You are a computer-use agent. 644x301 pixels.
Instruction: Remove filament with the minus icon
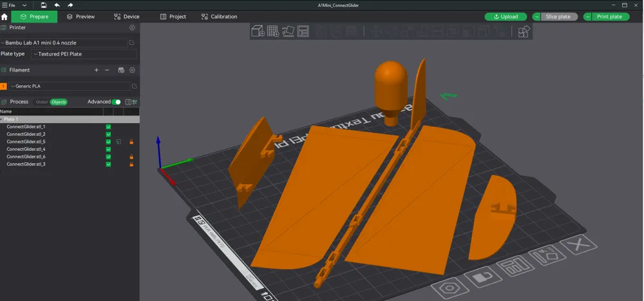(x=107, y=70)
